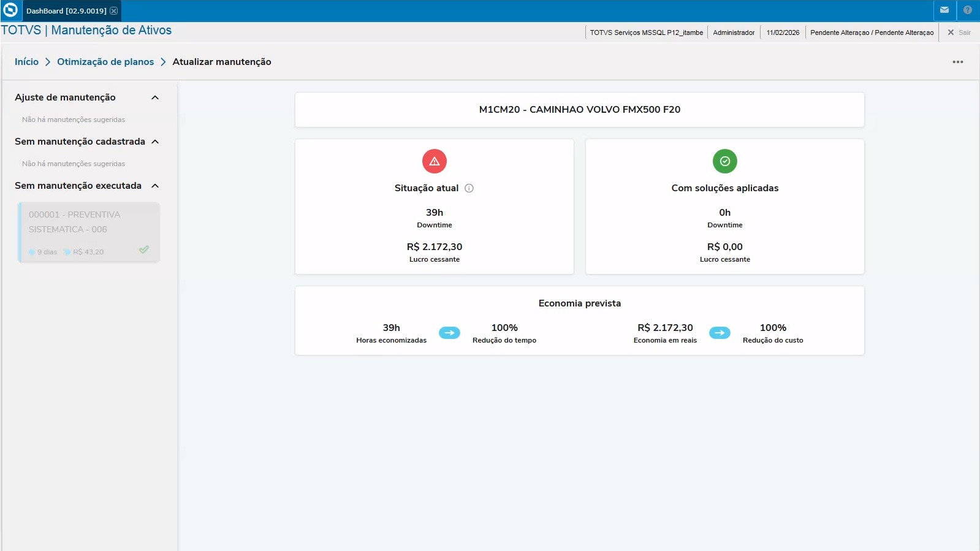
Task: Select the DashBoard [02.9.0019] tab
Action: (66, 11)
